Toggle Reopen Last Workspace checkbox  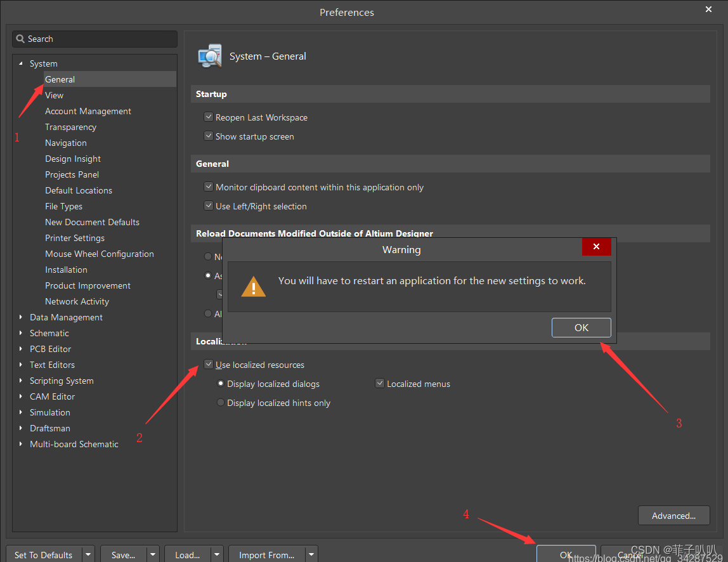pyautogui.click(x=209, y=117)
